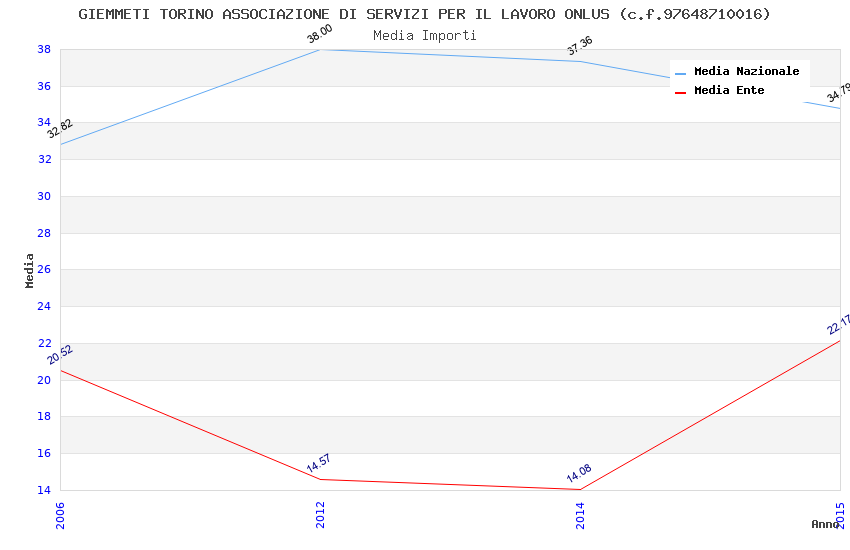Click the red line's 2012 data point

point(320,479)
